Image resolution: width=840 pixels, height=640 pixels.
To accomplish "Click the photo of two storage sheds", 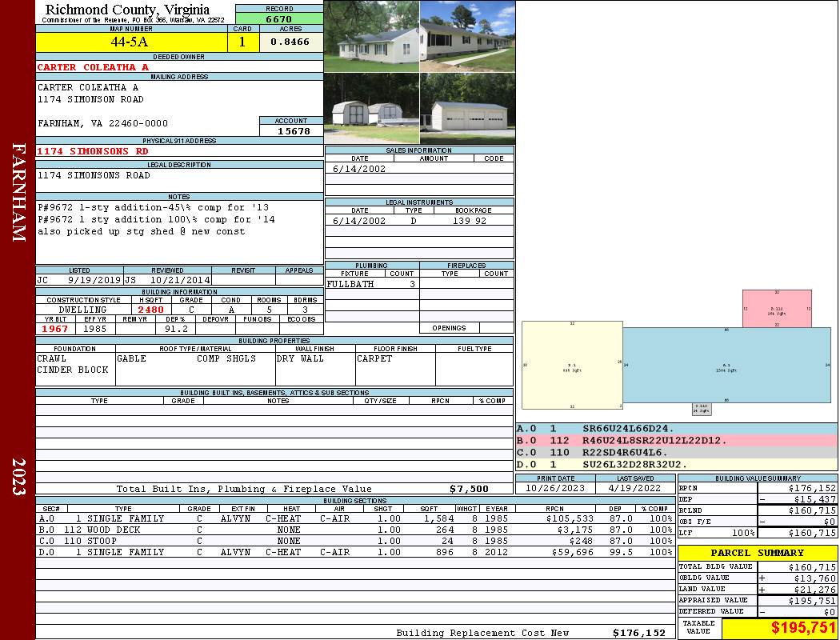I will click(371, 109).
